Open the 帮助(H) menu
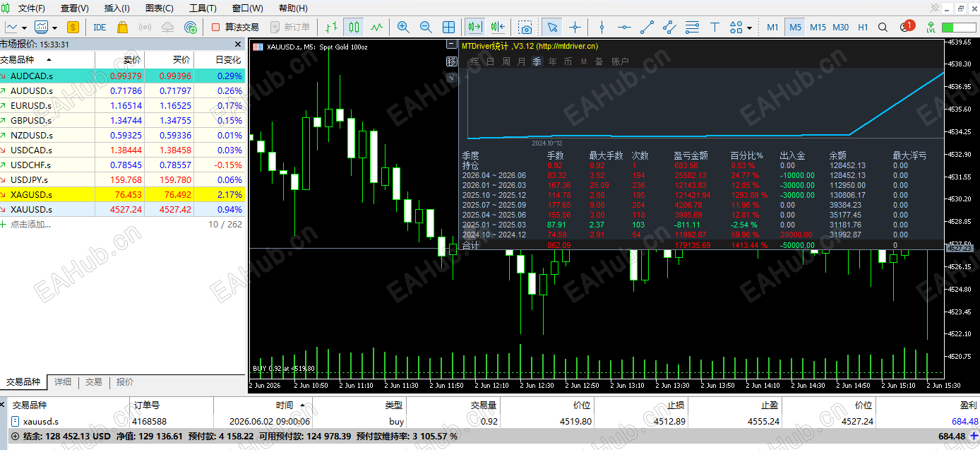The image size is (980, 450). coord(293,8)
